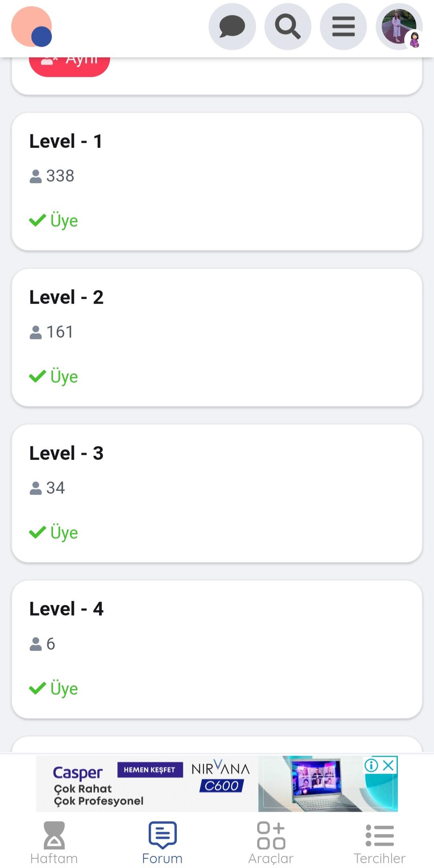Tap the ad info icon
Screen dimensions: 434x868
click(x=371, y=765)
